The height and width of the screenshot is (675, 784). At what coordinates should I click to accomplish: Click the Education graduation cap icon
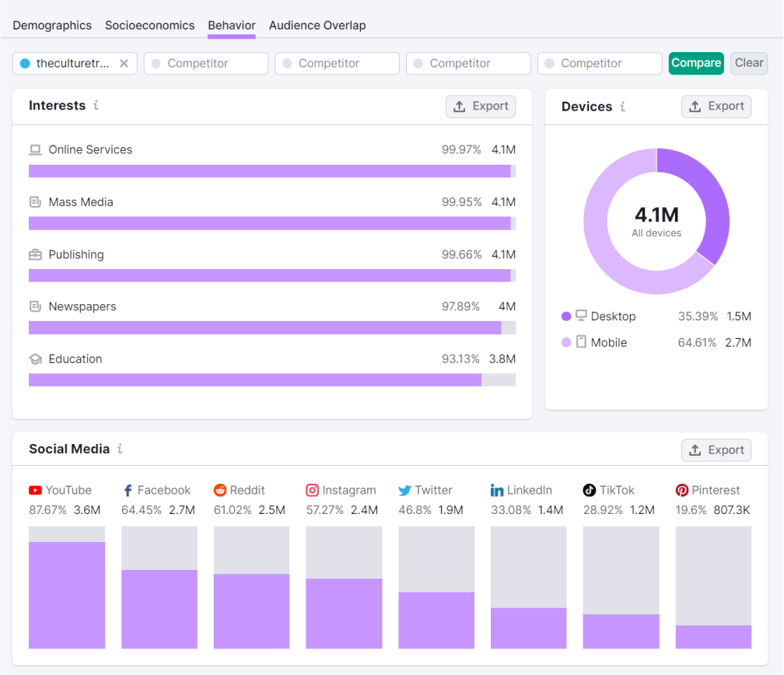[x=35, y=358]
